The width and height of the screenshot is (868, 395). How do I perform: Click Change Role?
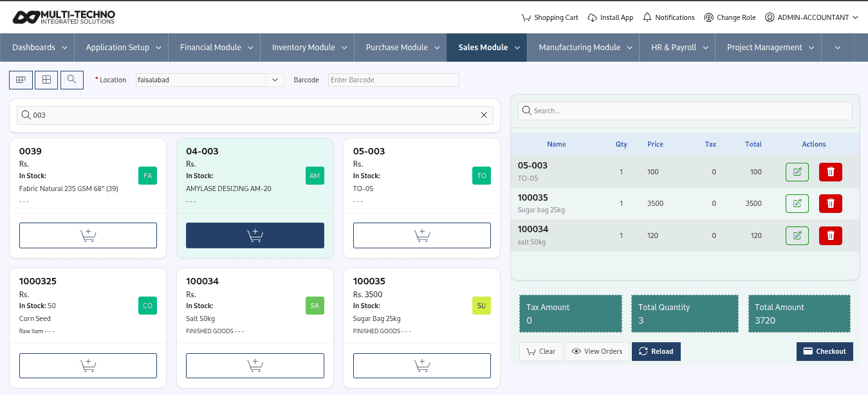[730, 17]
